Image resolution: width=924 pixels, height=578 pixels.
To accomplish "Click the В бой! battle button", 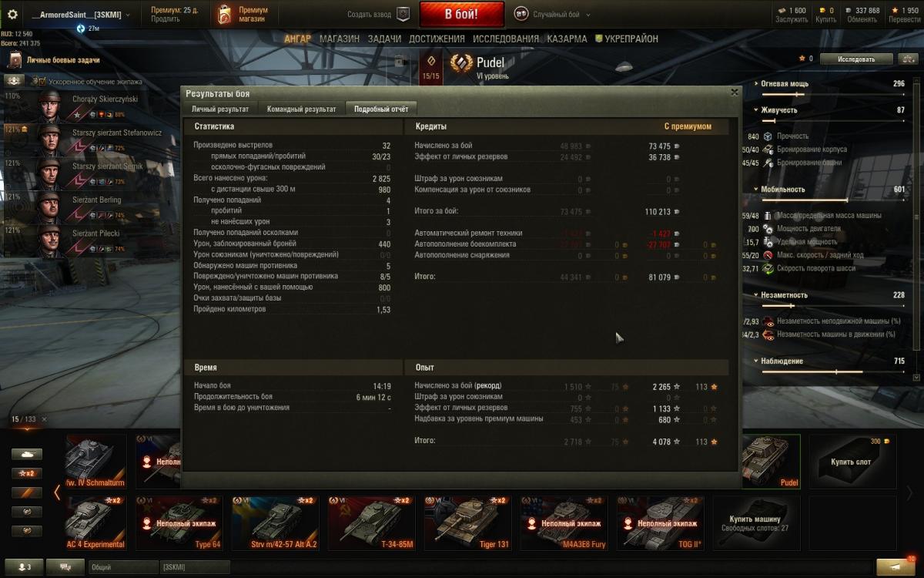I will (461, 14).
